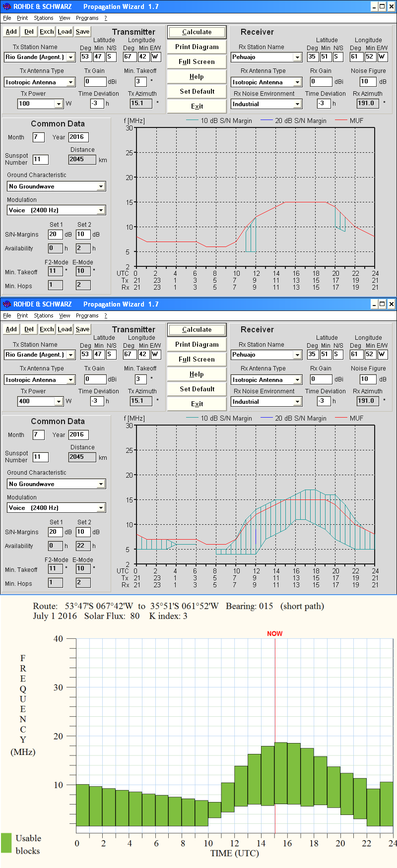
Task: Expand Rx Noise Environment dropdown in upper window
Action: [x=297, y=104]
